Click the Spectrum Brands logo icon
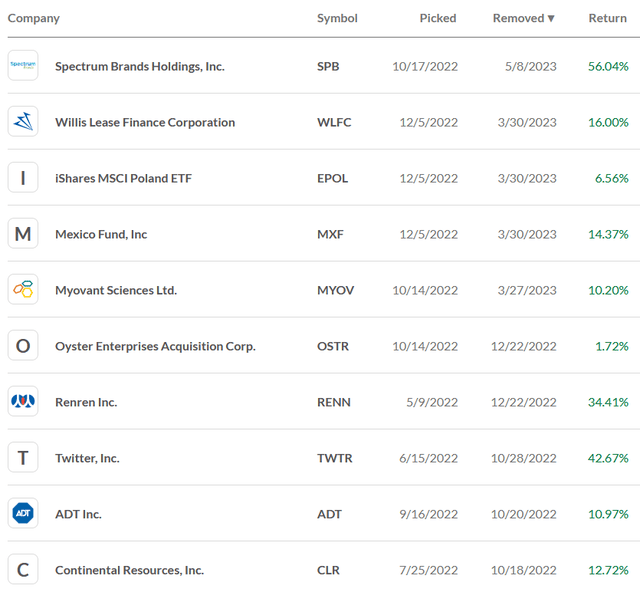The width and height of the screenshot is (640, 592). pyautogui.click(x=23, y=66)
